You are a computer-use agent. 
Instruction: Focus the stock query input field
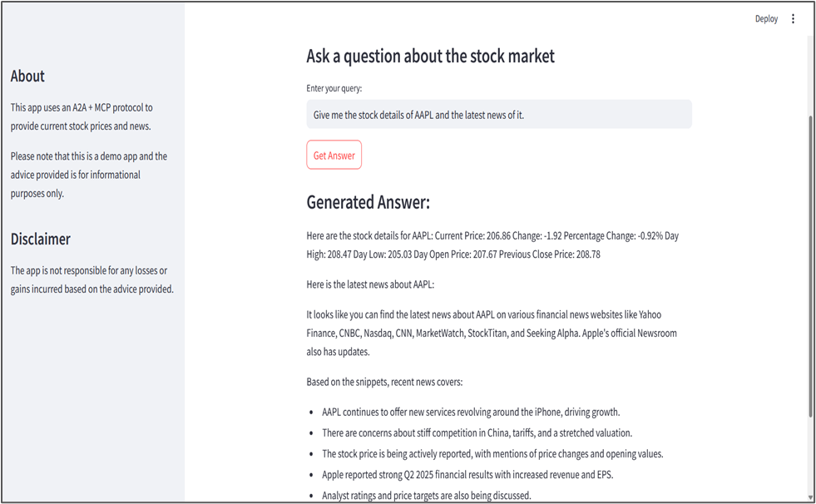point(499,115)
